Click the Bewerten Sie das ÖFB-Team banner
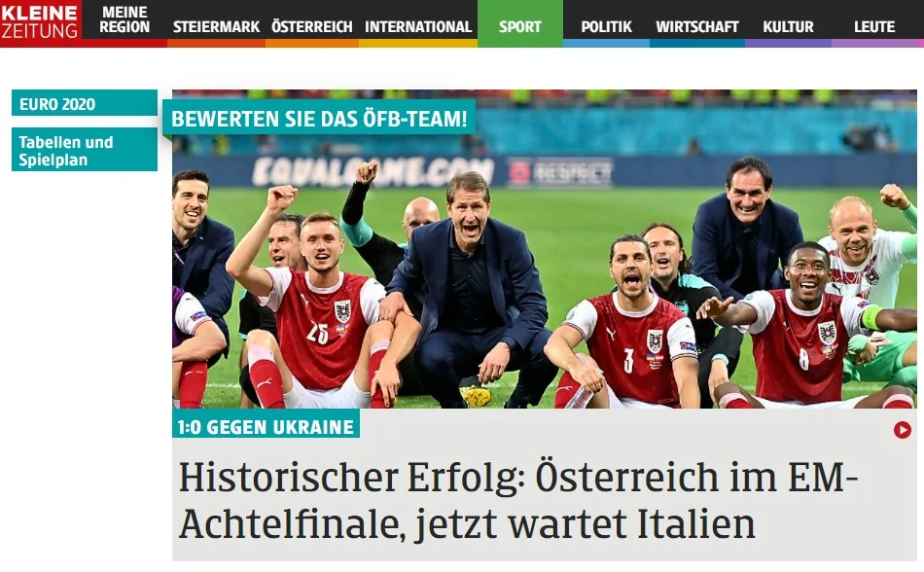Viewport: 924px width, 572px height. pos(319,118)
